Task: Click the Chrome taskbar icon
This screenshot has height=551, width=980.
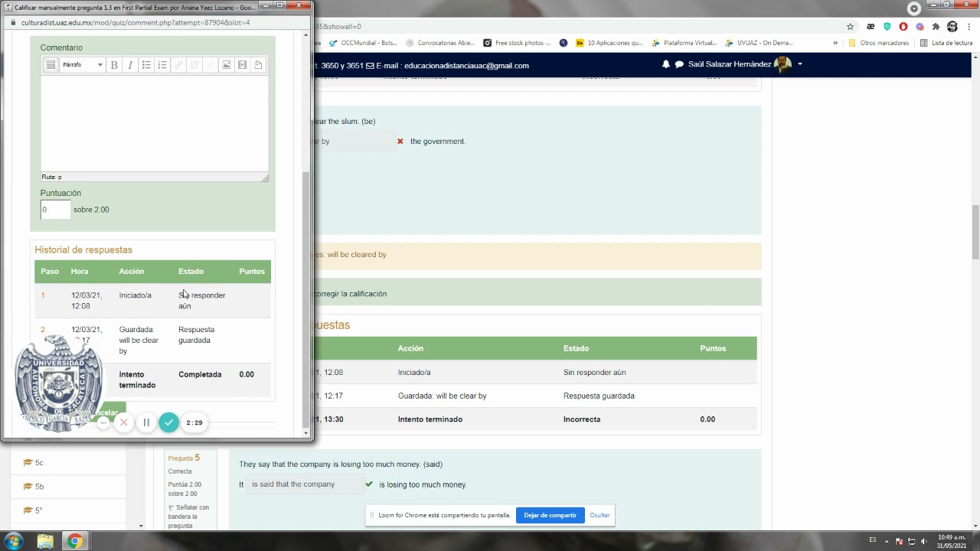Action: coord(74,542)
